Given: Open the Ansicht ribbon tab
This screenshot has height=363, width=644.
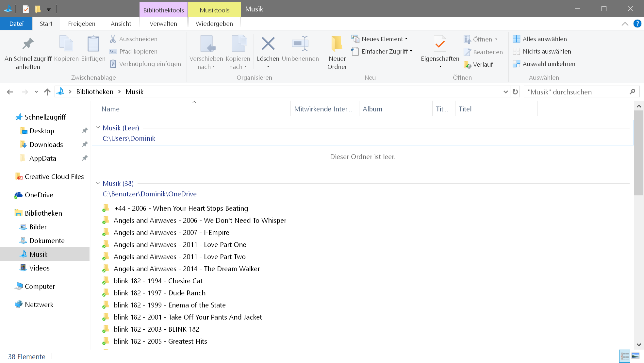Looking at the screenshot, I should (121, 24).
